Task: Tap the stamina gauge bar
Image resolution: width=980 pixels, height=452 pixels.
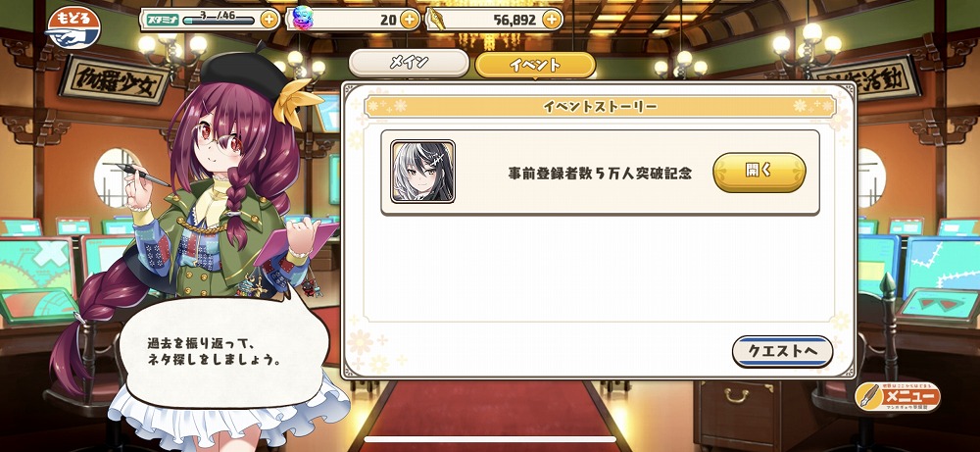Action: point(219,21)
